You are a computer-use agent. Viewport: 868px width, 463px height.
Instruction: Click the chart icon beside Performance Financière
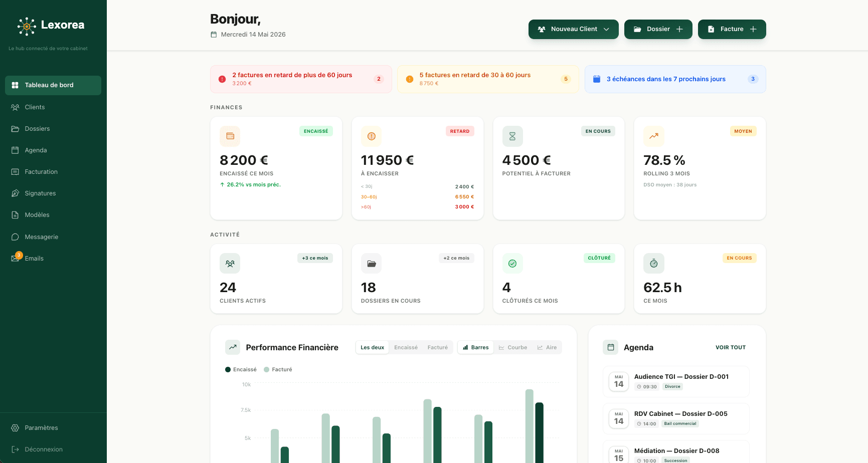point(233,347)
